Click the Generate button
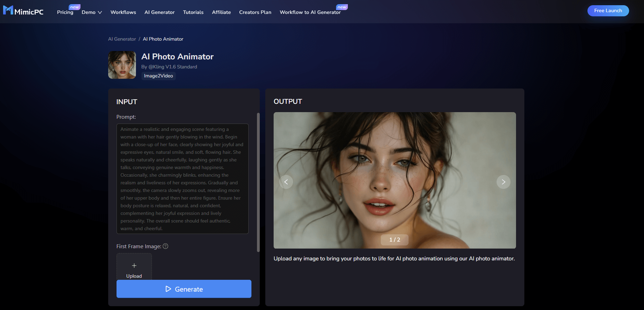The image size is (644, 310). pyautogui.click(x=184, y=289)
